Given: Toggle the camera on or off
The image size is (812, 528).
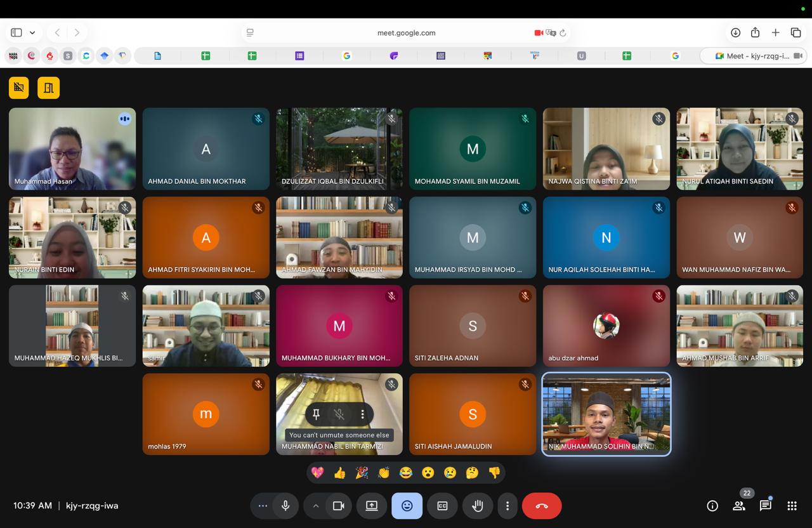Looking at the screenshot, I should (x=339, y=506).
